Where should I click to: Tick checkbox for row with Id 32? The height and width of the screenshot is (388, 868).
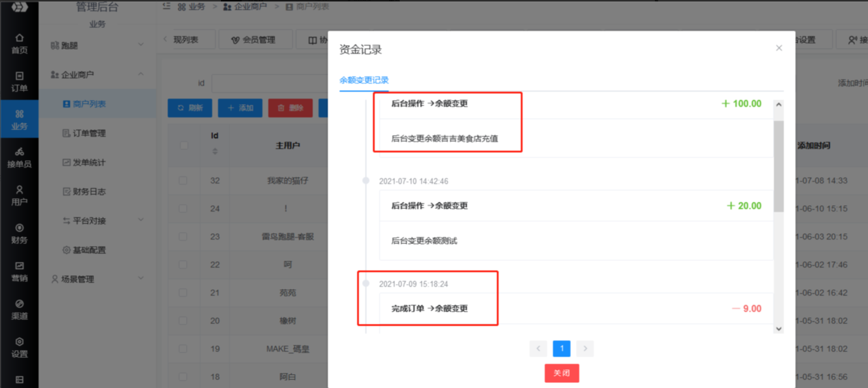(x=183, y=181)
